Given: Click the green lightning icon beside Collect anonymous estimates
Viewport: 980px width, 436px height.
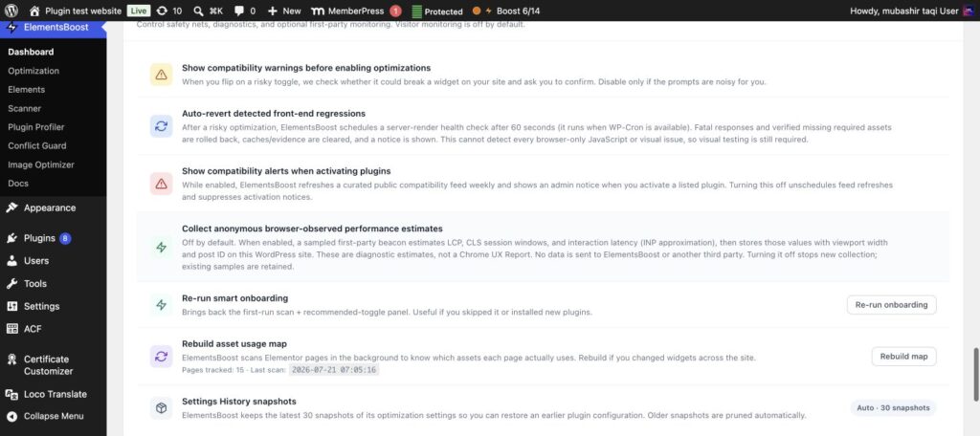Looking at the screenshot, I should 161,248.
